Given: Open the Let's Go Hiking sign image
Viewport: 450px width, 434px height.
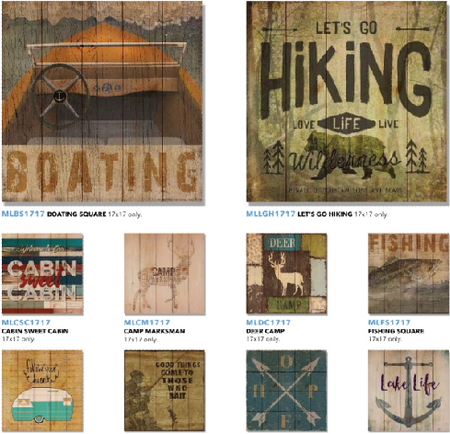Looking at the screenshot, I should coord(347,101).
